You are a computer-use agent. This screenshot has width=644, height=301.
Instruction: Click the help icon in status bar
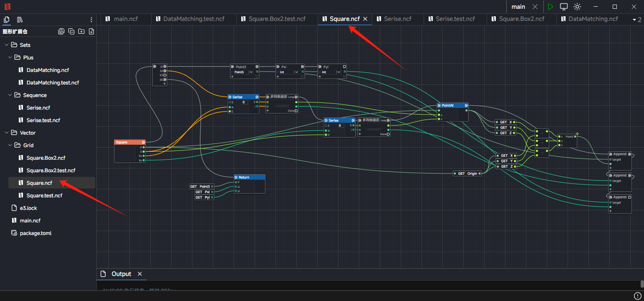point(637,296)
